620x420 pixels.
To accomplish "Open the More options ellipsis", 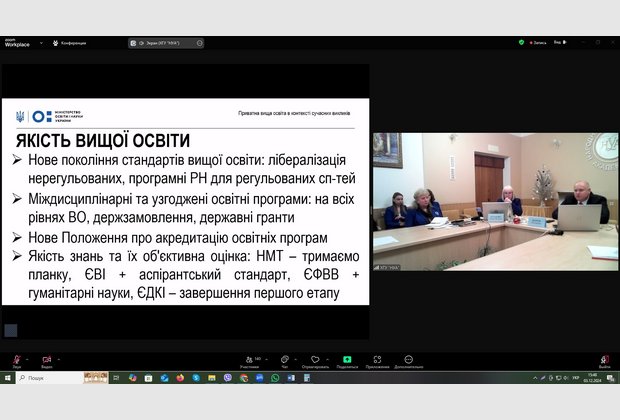I will click(x=408, y=361).
